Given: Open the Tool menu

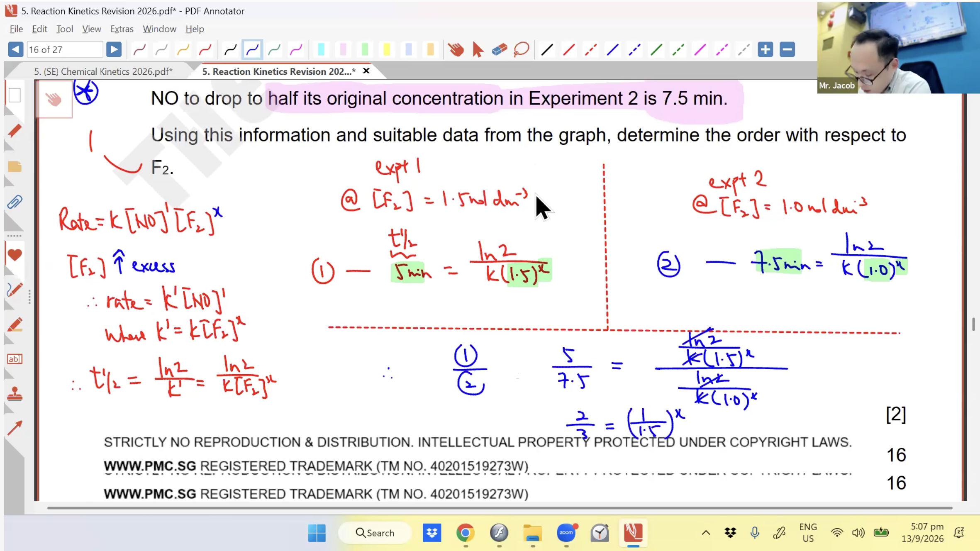Looking at the screenshot, I should (65, 29).
